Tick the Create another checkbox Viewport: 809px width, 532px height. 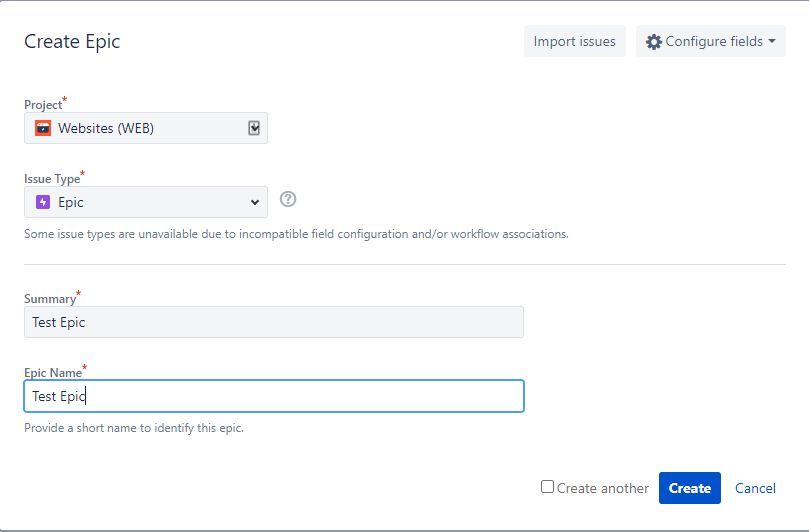pos(547,487)
